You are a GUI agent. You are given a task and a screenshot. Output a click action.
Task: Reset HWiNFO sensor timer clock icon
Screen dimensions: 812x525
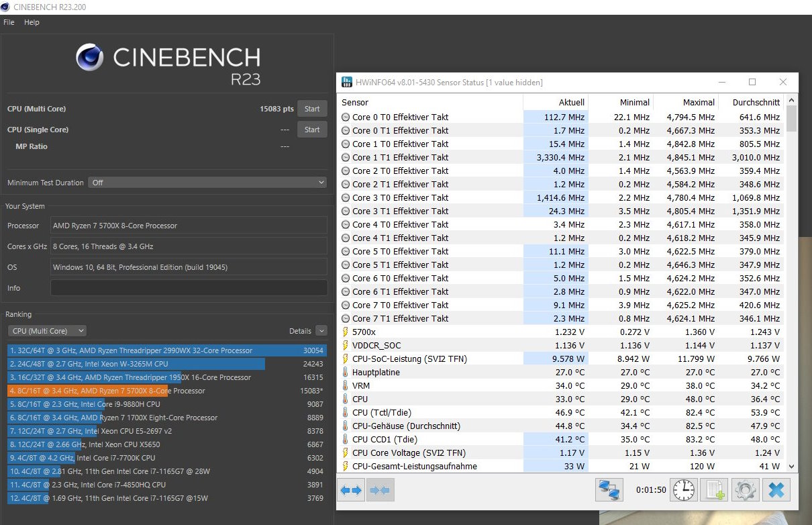pos(684,490)
